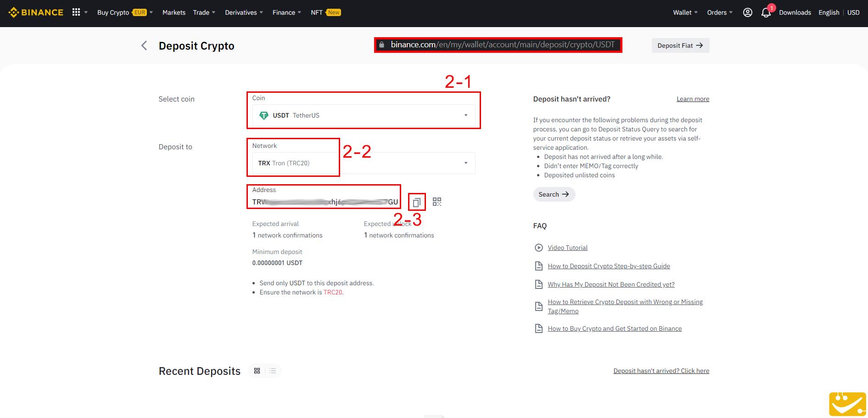
Task: Open the Learn more link
Action: point(693,99)
